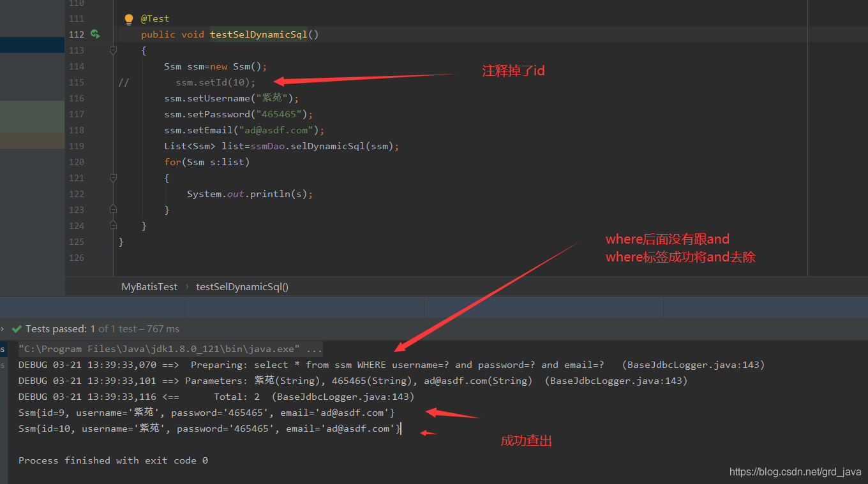The image size is (868, 484).
Task: Click ssm.setUsername("紫苑") statement
Action: pyautogui.click(x=232, y=98)
